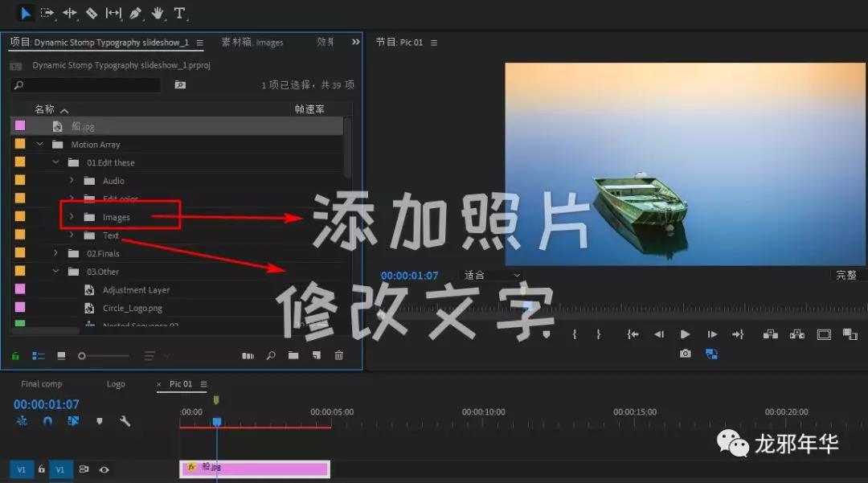868x483 pixels.
Task: Play the Pic 01 sequence in the program monitor
Action: pyautogui.click(x=685, y=334)
